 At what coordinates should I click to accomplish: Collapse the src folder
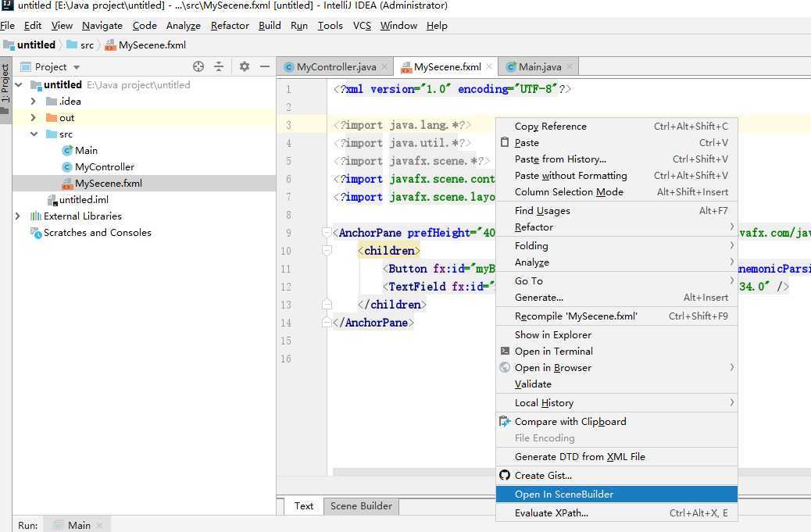point(34,134)
